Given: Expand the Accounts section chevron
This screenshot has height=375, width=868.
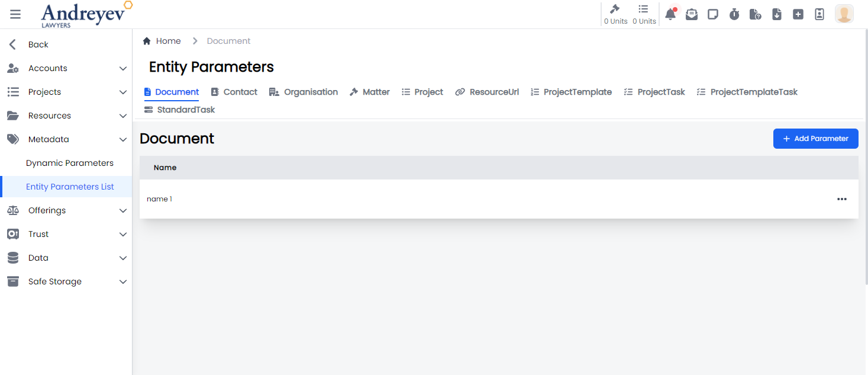Looking at the screenshot, I should tap(124, 68).
